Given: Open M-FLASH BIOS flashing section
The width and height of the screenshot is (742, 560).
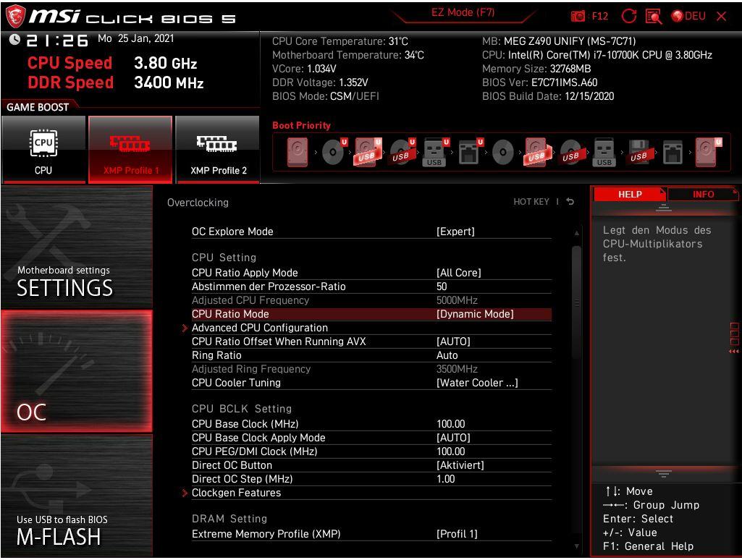Looking at the screenshot, I should [x=77, y=495].
